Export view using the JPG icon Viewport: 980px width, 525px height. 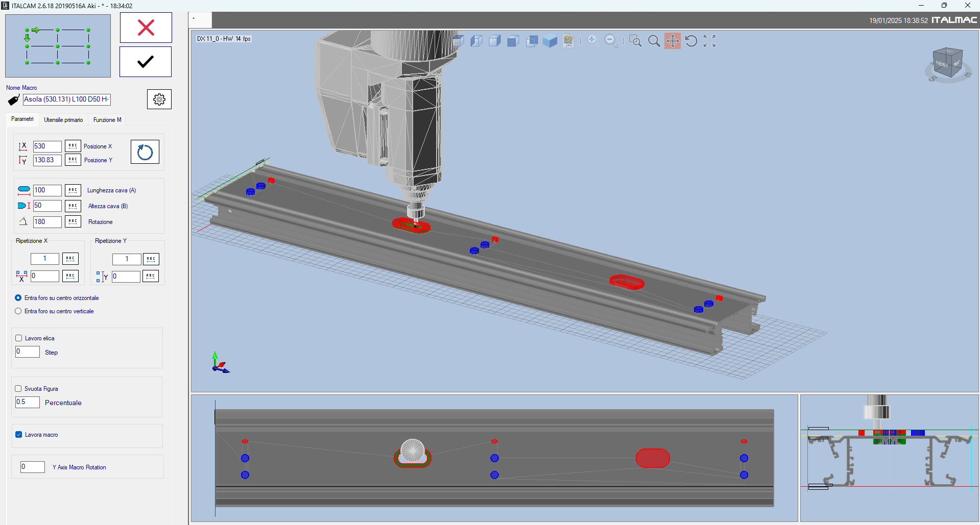pyautogui.click(x=568, y=41)
